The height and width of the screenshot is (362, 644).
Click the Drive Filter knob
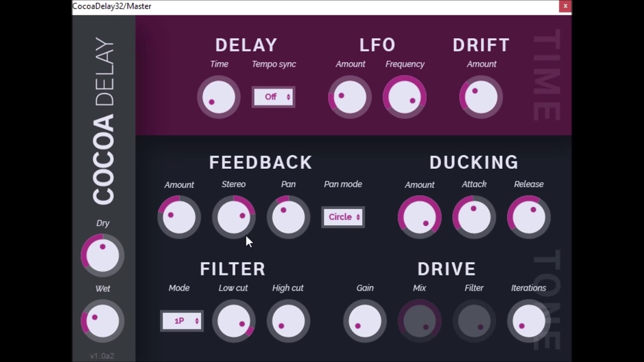474,321
